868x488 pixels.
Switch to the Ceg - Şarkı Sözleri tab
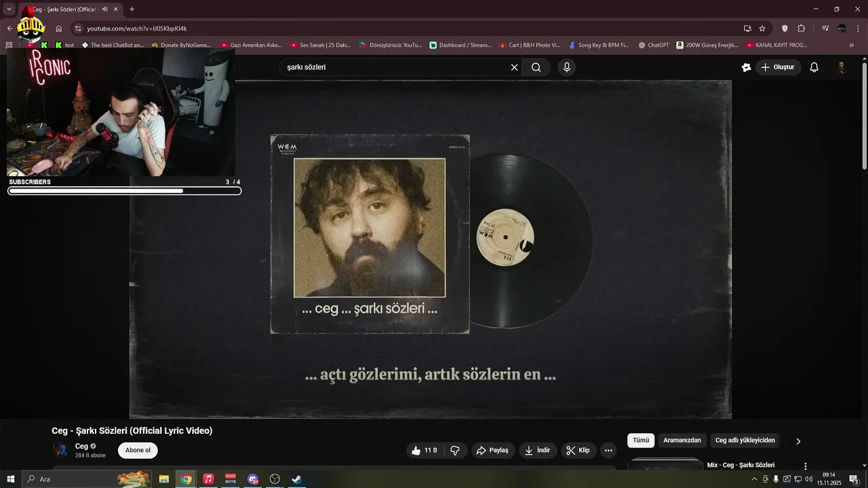[x=71, y=9]
